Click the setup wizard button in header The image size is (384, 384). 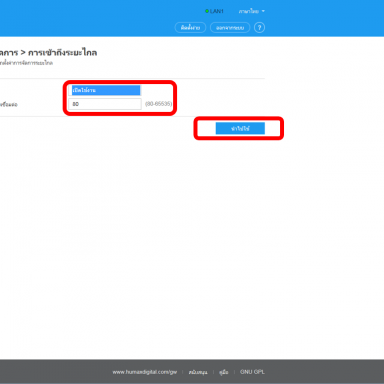(190, 28)
